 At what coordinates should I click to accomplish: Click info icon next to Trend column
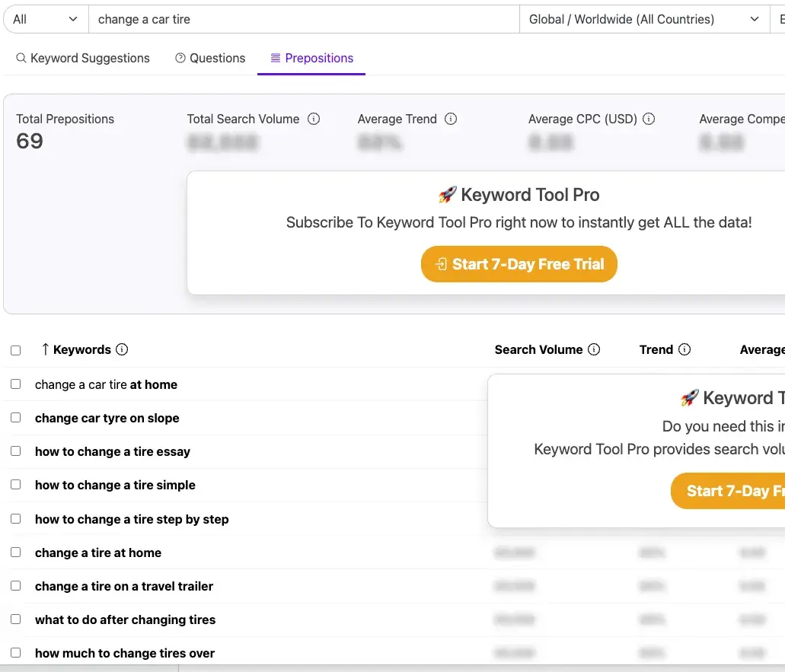pos(684,349)
